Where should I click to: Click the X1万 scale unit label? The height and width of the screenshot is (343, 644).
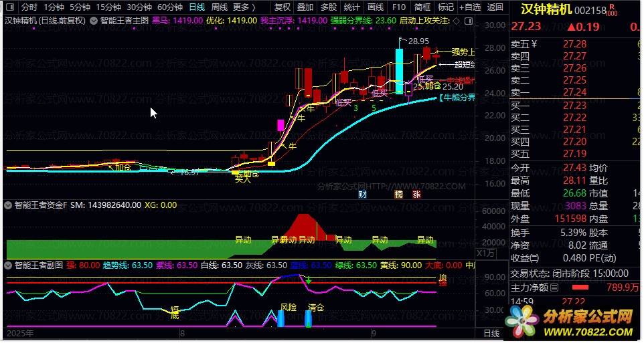pyautogui.click(x=485, y=253)
